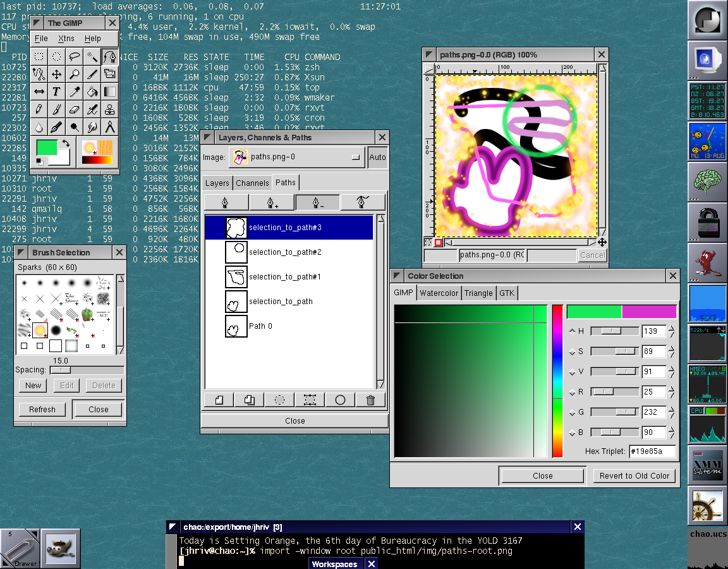Image resolution: width=728 pixels, height=569 pixels.
Task: Select the R radio button in Color Selection
Action: pyautogui.click(x=572, y=392)
